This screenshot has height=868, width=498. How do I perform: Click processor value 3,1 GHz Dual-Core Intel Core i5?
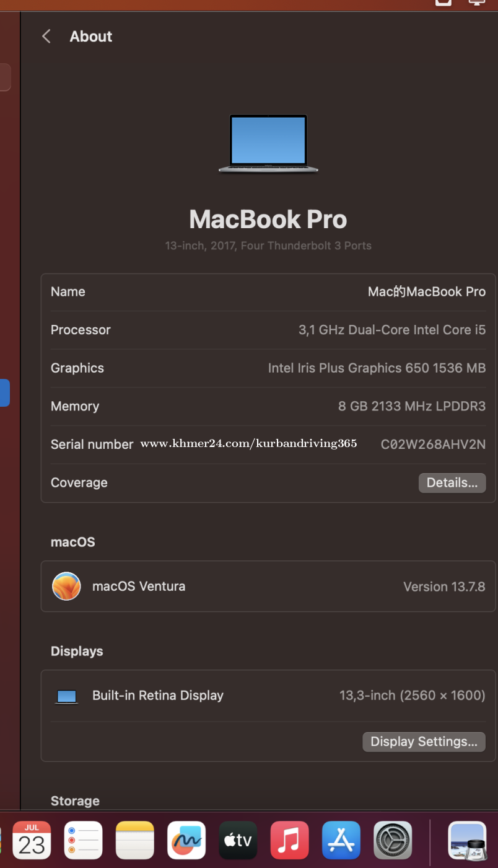[x=392, y=330]
